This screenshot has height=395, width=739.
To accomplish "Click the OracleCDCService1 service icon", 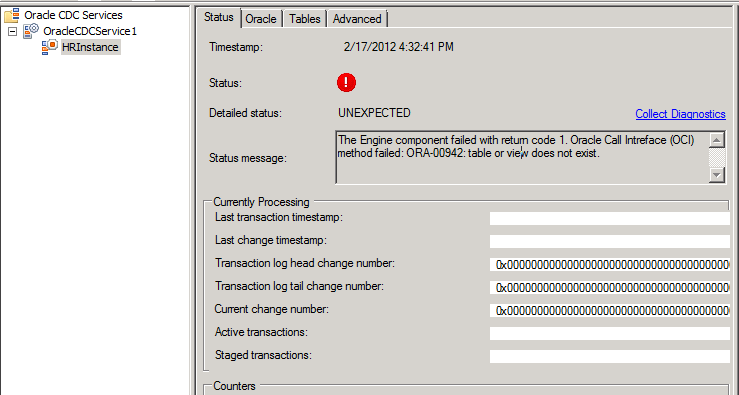I will click(x=31, y=31).
